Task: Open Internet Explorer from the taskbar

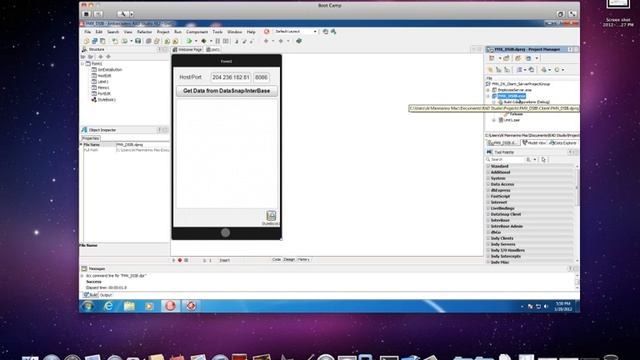Action: (x=109, y=306)
